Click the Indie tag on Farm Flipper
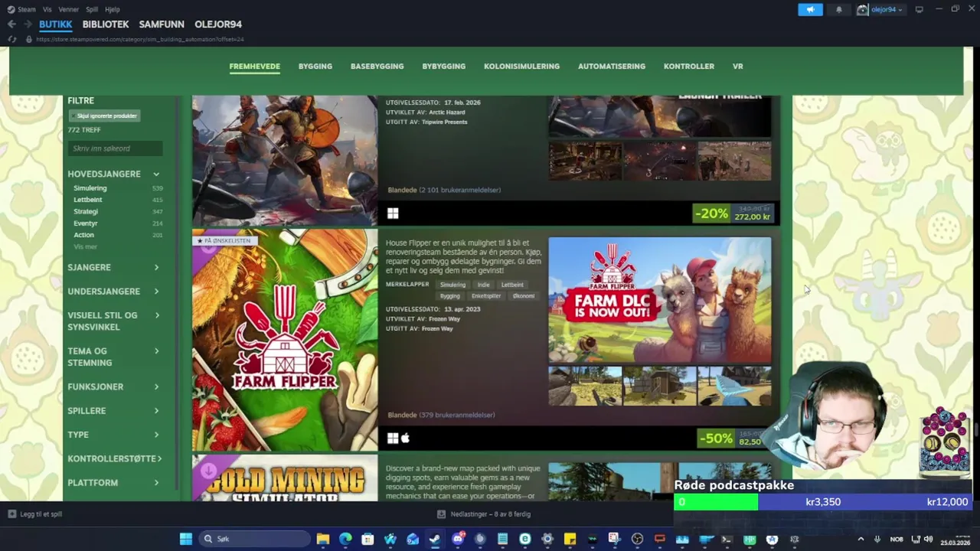 click(x=484, y=285)
